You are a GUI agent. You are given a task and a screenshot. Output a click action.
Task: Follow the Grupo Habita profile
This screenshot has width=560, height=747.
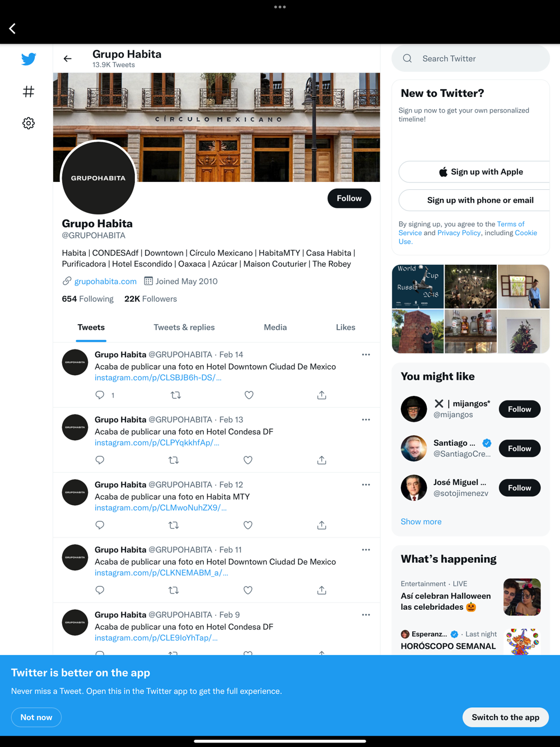[x=349, y=198]
